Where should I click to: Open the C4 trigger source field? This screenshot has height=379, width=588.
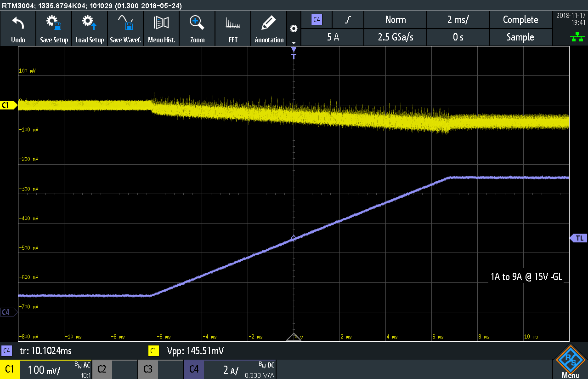pyautogui.click(x=317, y=20)
